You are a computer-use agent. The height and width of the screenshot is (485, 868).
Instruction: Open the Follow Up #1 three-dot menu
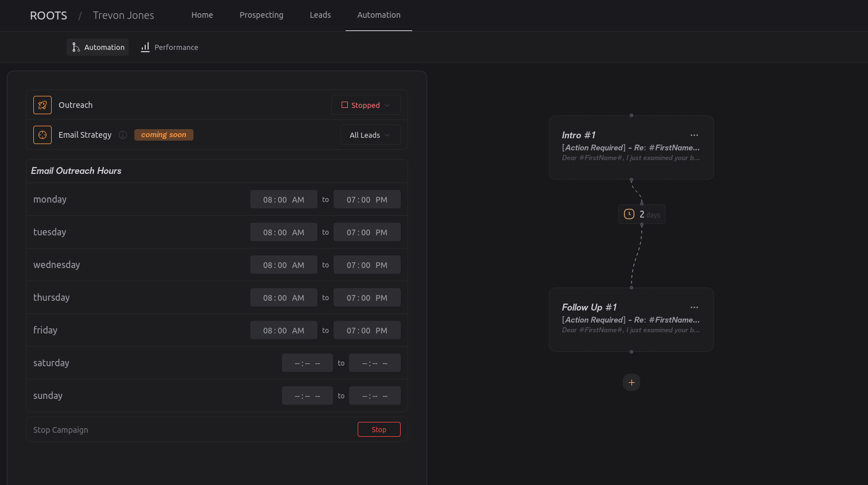click(694, 308)
